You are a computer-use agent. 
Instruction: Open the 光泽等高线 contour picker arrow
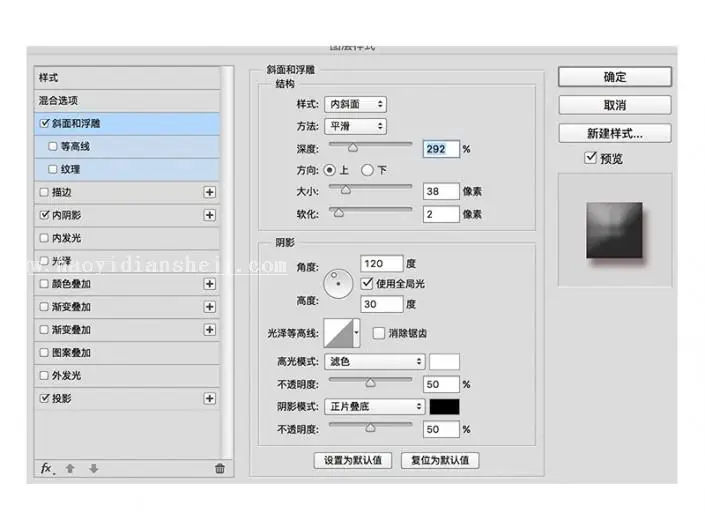(x=357, y=333)
